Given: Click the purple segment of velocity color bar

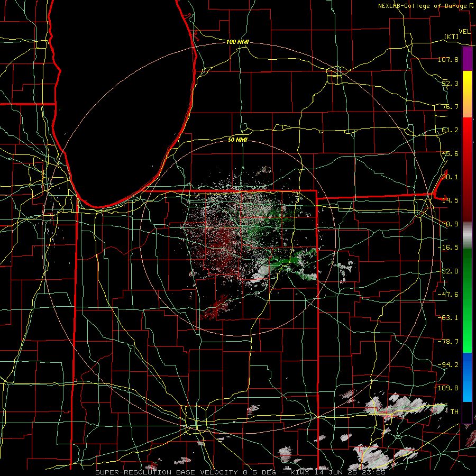Looking at the screenshot, I should (467, 59).
